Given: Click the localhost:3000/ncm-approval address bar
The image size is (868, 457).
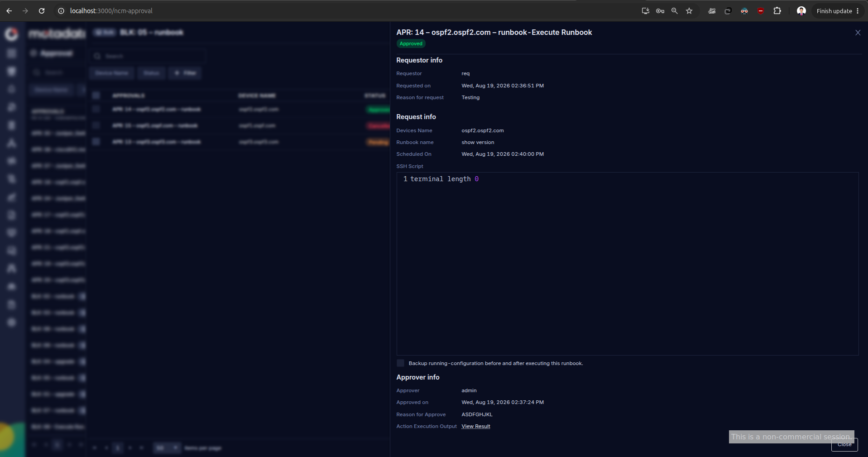Looking at the screenshot, I should (111, 11).
